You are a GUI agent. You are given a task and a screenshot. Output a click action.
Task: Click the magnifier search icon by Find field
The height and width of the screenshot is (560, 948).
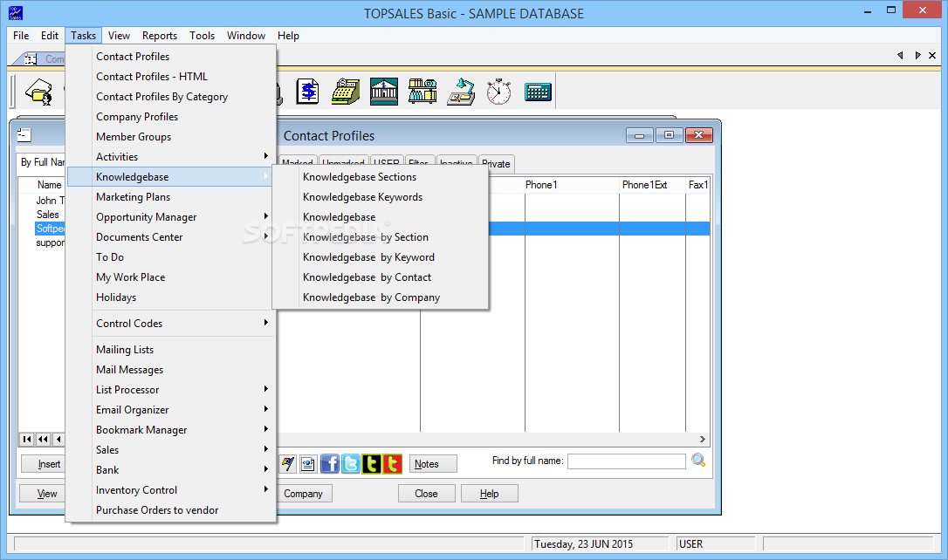(x=698, y=461)
